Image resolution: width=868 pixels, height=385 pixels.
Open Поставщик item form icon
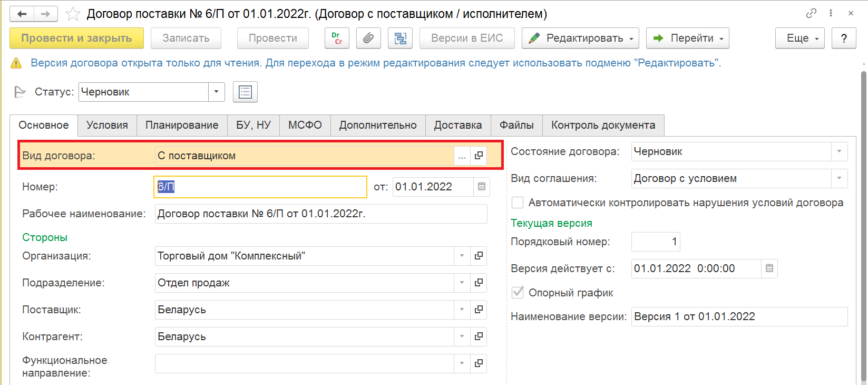coord(479,310)
